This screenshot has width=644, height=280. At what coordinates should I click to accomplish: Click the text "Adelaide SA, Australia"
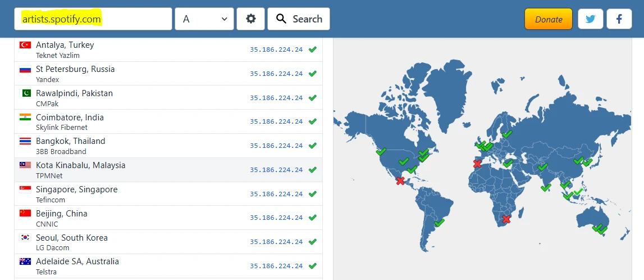tap(77, 261)
